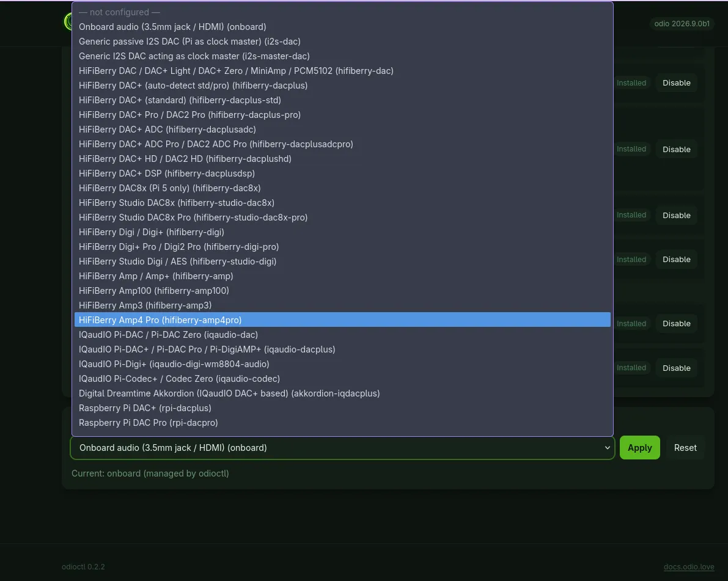
Task: Pick HiFiBerry DAC8x (Pi 5 only)
Action: (x=342, y=188)
